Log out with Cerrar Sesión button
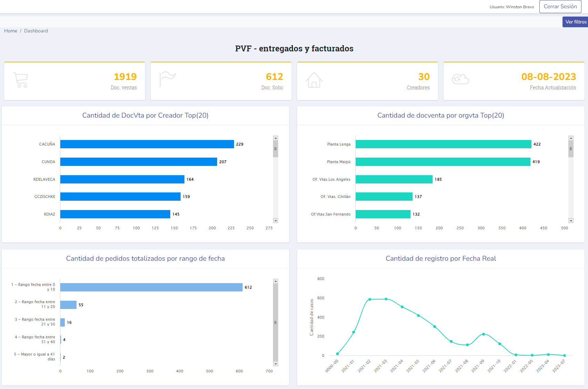 point(560,7)
